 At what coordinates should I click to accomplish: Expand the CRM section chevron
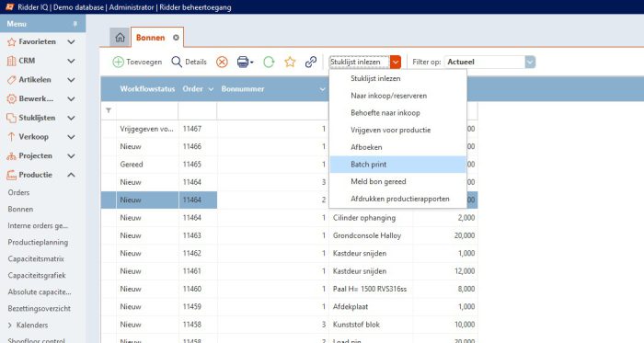71,61
